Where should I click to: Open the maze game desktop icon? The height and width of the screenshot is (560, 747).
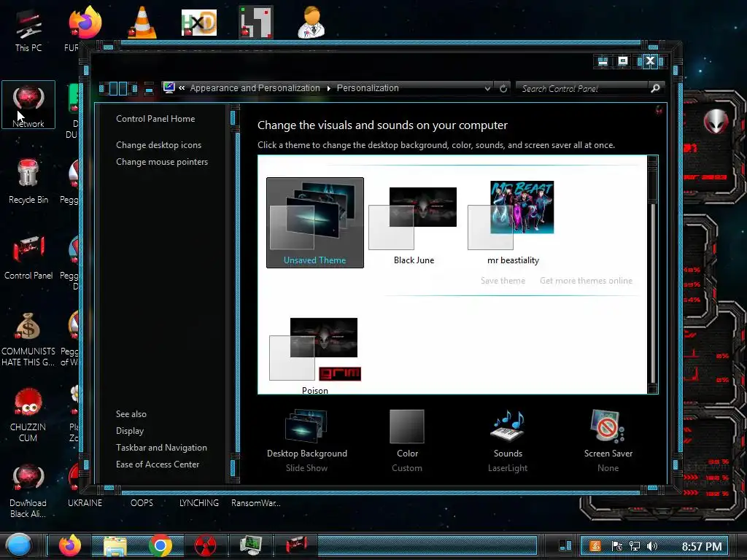(x=256, y=22)
